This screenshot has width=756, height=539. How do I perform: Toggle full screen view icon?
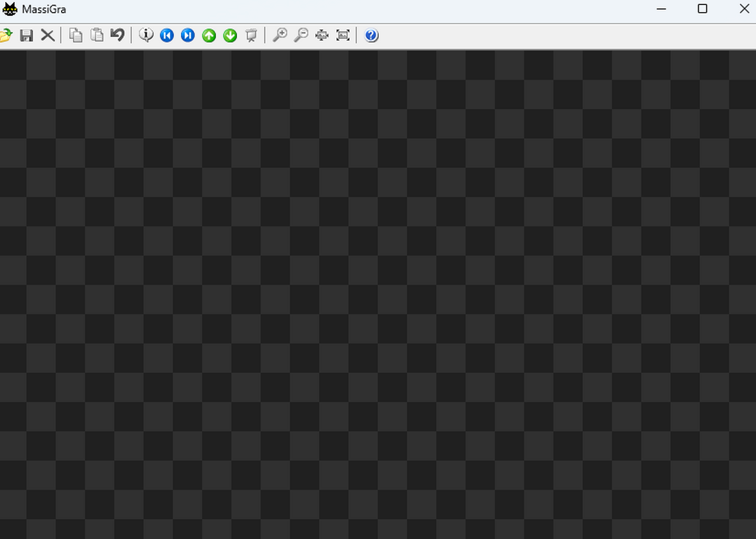[x=343, y=35]
